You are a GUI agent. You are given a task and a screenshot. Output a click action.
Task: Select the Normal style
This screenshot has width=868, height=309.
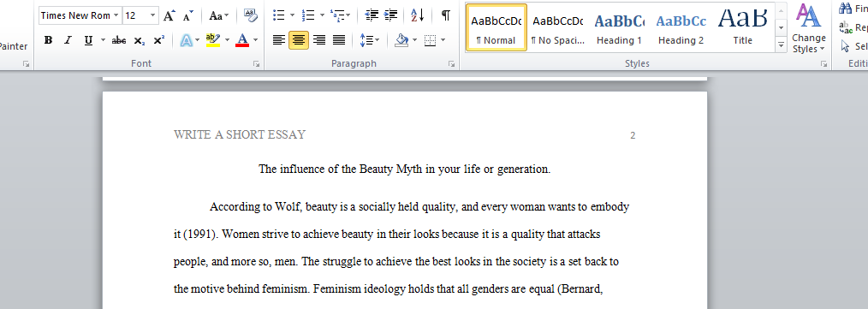[496, 27]
